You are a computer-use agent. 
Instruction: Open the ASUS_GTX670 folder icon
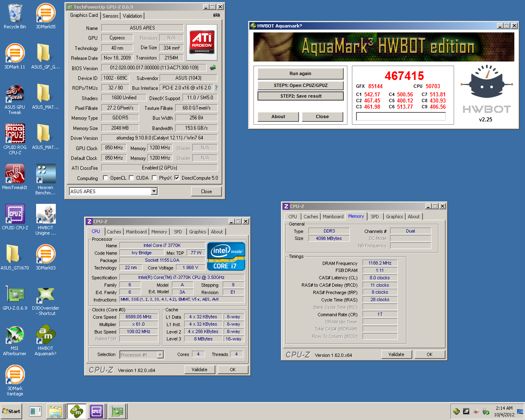point(15,257)
